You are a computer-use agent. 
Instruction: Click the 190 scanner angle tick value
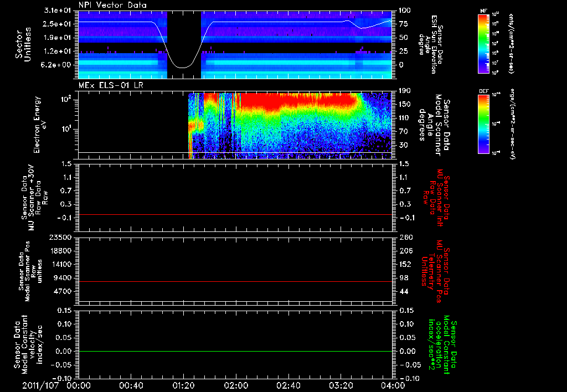coord(405,91)
